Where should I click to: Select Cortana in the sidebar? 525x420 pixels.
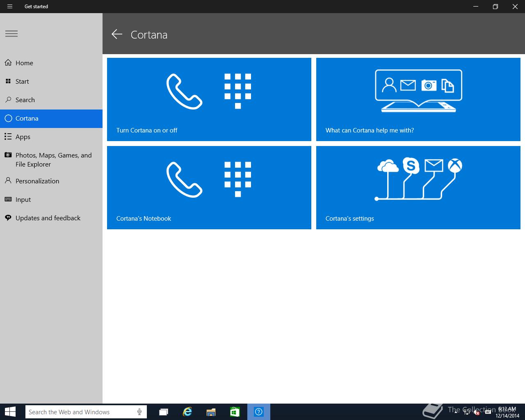[x=51, y=119]
